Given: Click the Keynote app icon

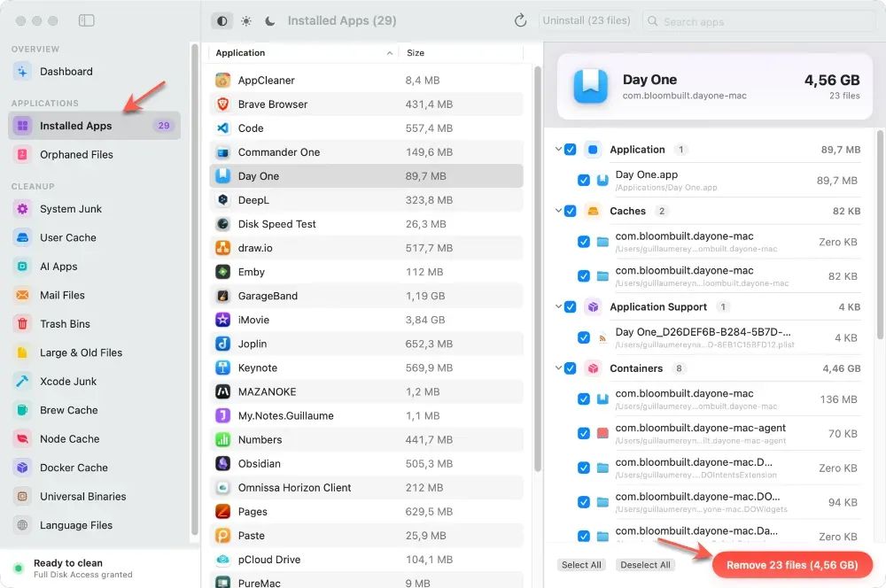Looking at the screenshot, I should [222, 367].
